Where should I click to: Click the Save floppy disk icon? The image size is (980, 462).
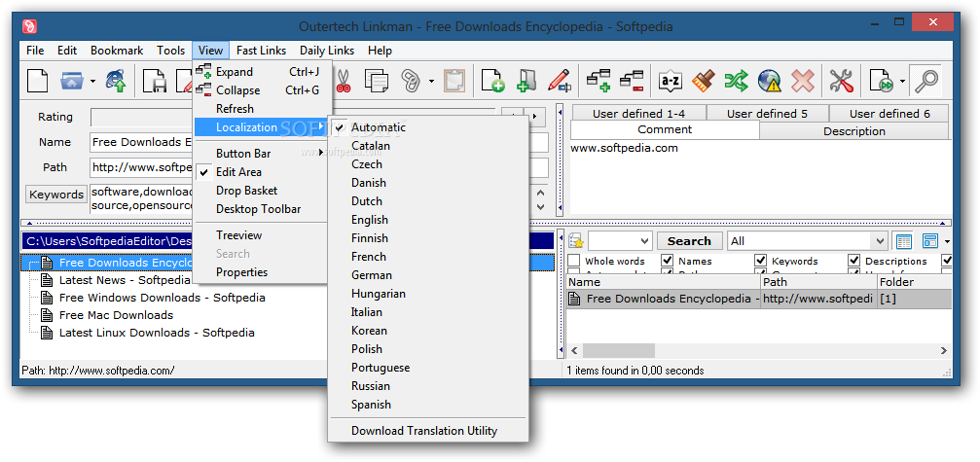154,81
